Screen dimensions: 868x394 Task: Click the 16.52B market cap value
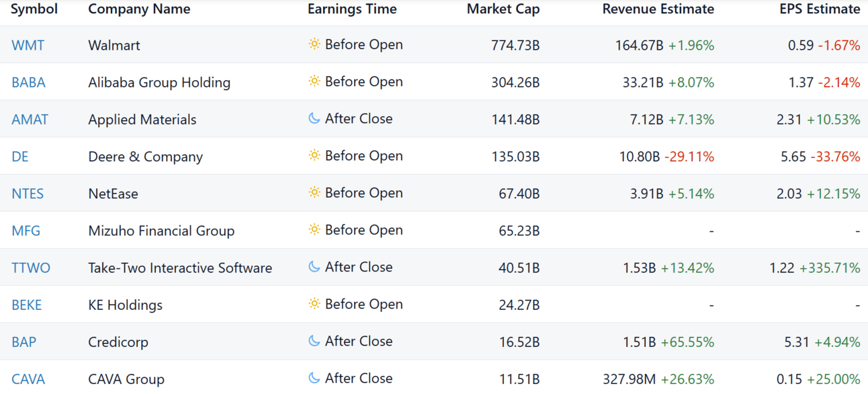pyautogui.click(x=519, y=342)
